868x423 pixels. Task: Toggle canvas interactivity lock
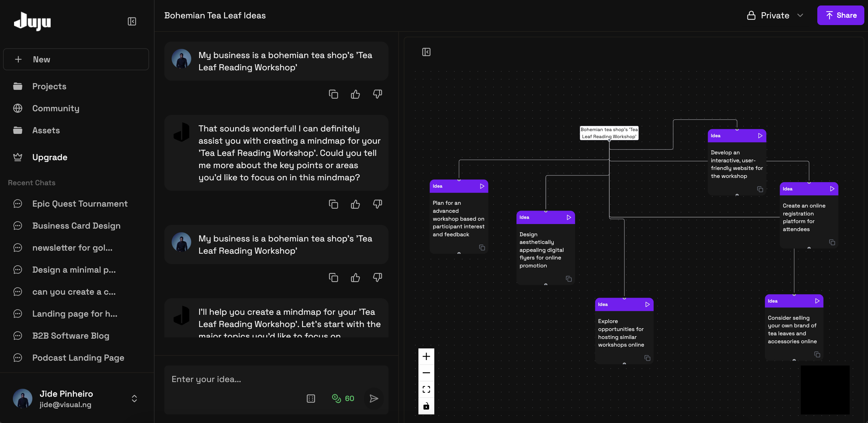coord(426,406)
